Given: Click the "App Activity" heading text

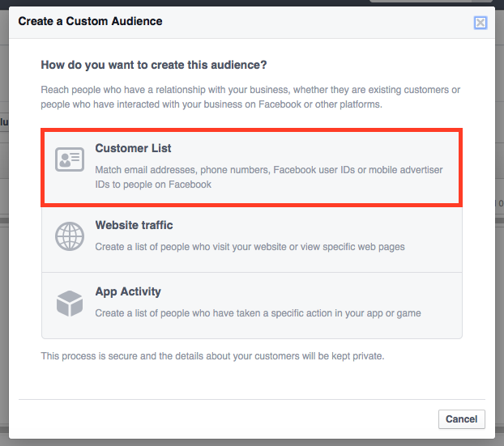Looking at the screenshot, I should [x=128, y=291].
